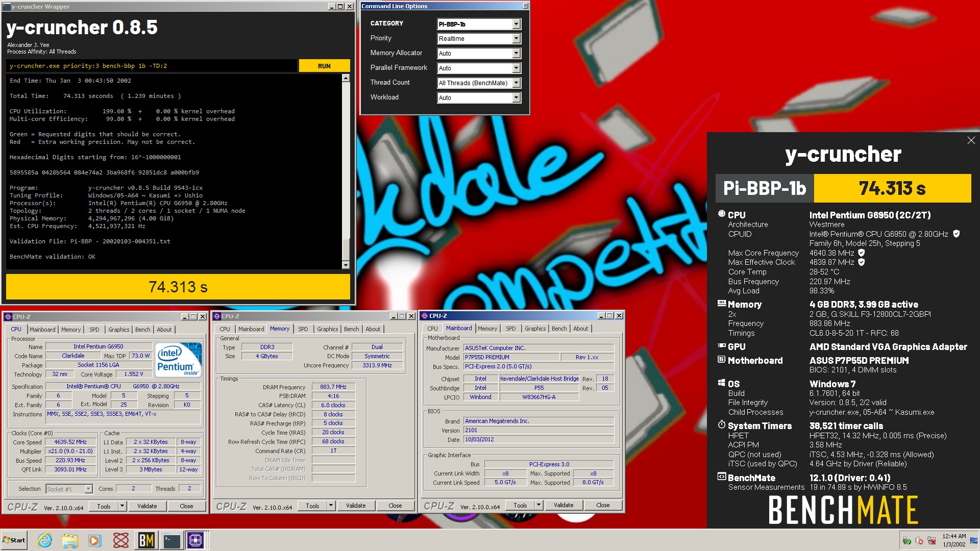This screenshot has height=551, width=980.
Task: Switch to the y-cruncher terminal taskbar button
Action: pos(171,540)
